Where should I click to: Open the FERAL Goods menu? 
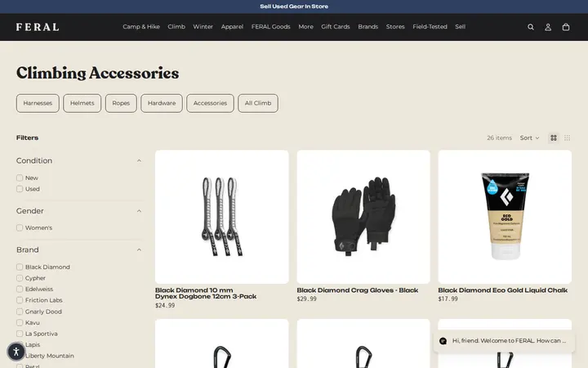coord(271,27)
